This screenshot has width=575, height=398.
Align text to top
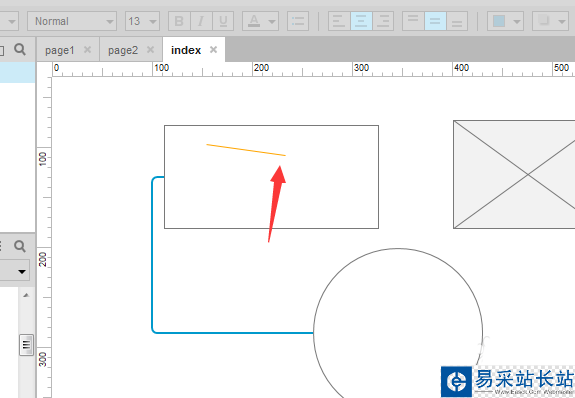coord(413,21)
